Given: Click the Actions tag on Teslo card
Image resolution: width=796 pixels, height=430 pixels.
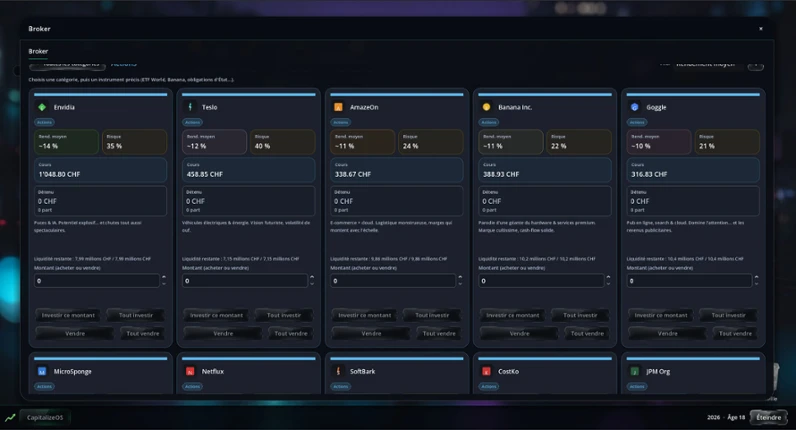Looking at the screenshot, I should pyautogui.click(x=192, y=122).
